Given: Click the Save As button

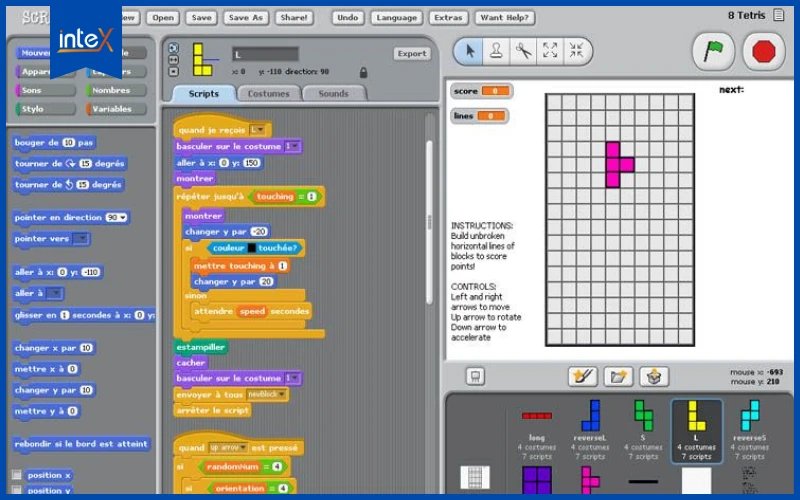Looking at the screenshot, I should (245, 17).
